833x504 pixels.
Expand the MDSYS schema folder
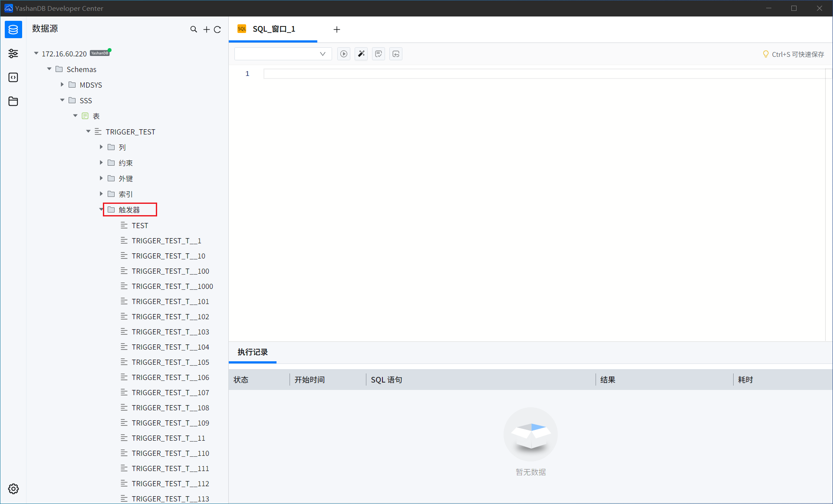point(62,85)
